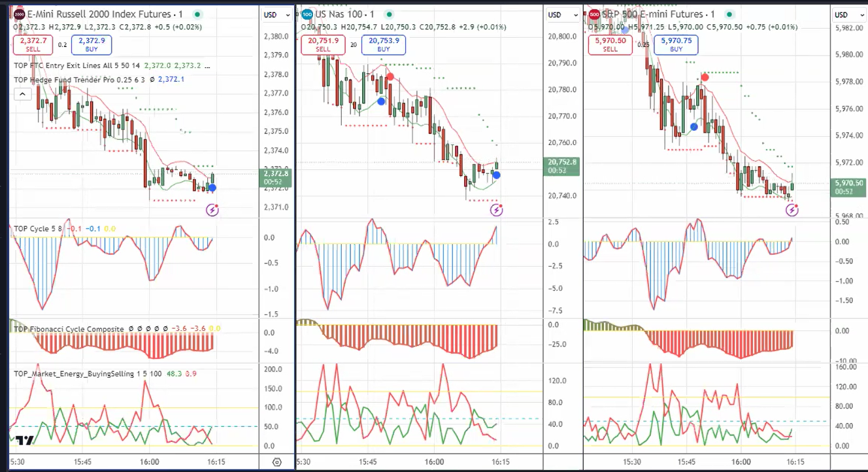The height and width of the screenshot is (472, 868).
Task: Click SELL 5,970.50 button on S&P 500 chart
Action: (x=610, y=44)
